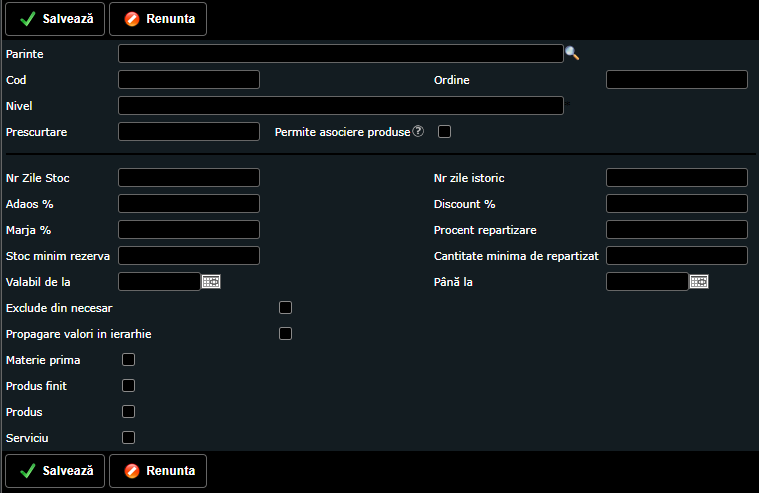759x493 pixels.
Task: Select the Adaos % input box
Action: 189,204
